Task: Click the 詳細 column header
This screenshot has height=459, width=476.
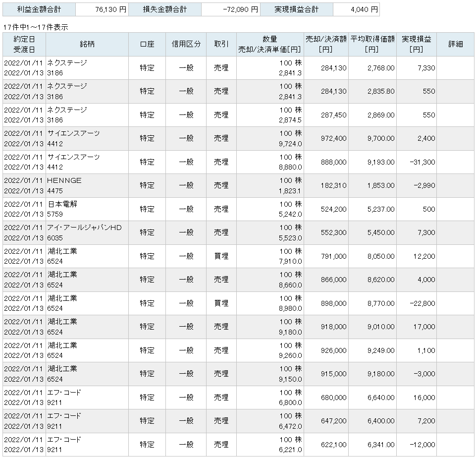Action: [x=455, y=44]
